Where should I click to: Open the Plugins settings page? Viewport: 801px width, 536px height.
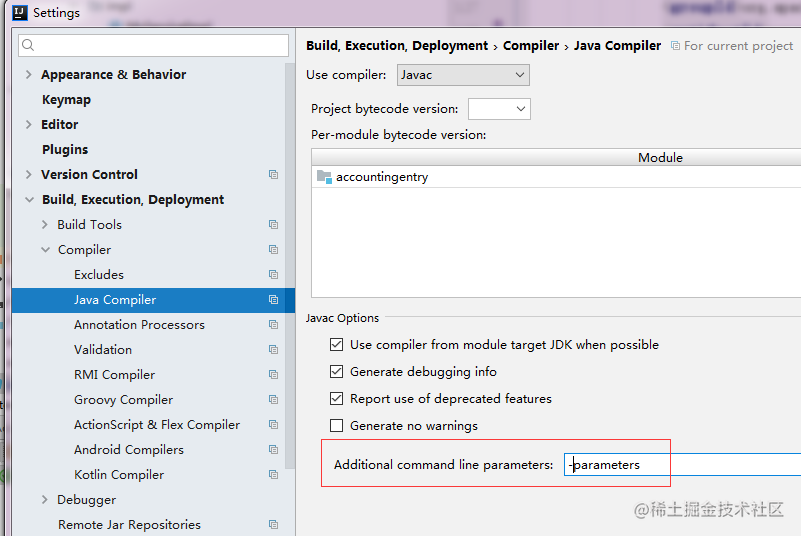[65, 150]
